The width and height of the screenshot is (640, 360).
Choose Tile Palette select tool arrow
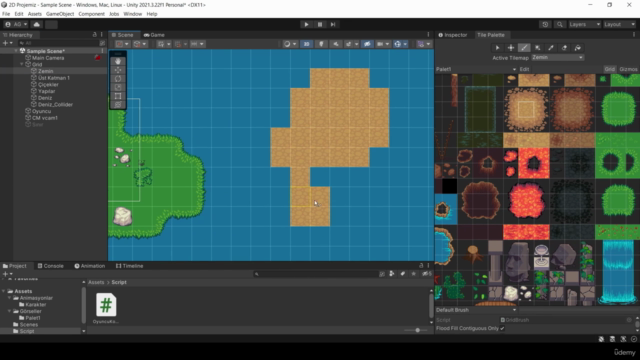click(497, 48)
